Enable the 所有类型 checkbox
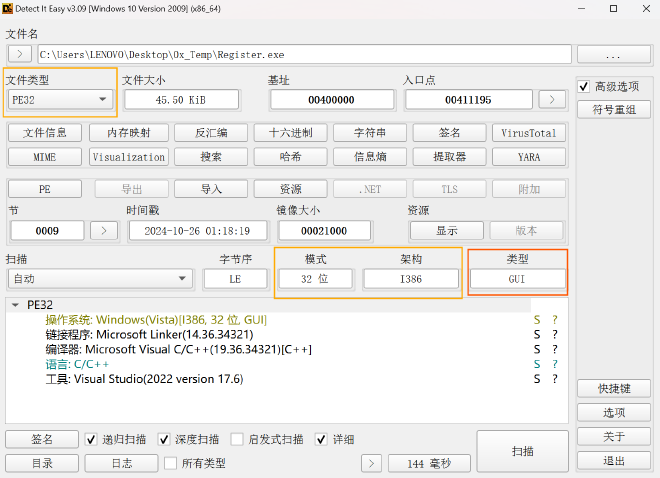660x478 pixels. (x=170, y=463)
